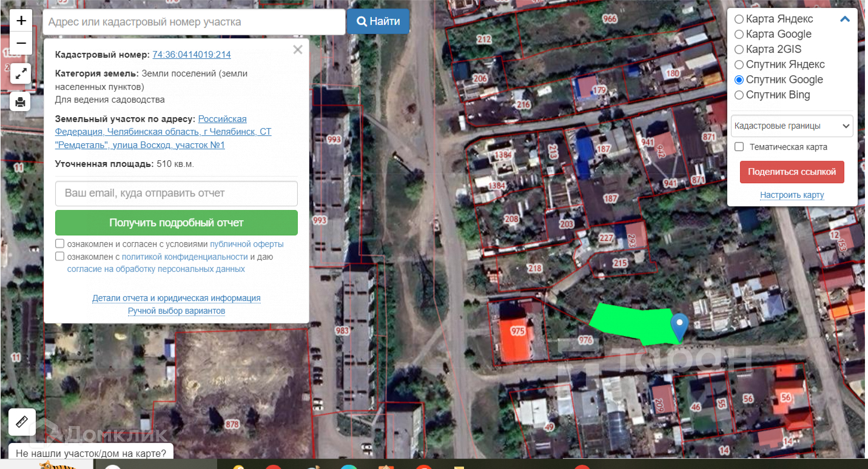868x469 pixels.
Task: Click parcel labeled 218 on map
Action: coord(534,268)
